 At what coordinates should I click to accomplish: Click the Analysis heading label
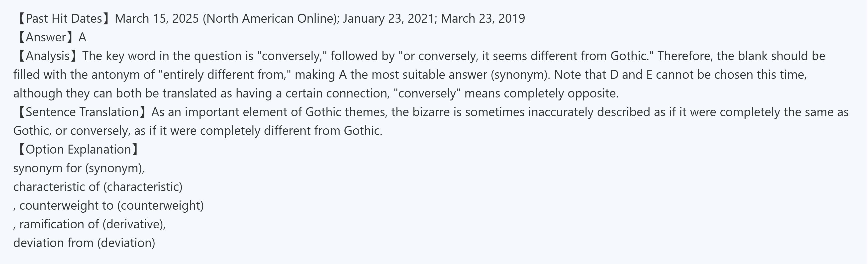[48, 56]
